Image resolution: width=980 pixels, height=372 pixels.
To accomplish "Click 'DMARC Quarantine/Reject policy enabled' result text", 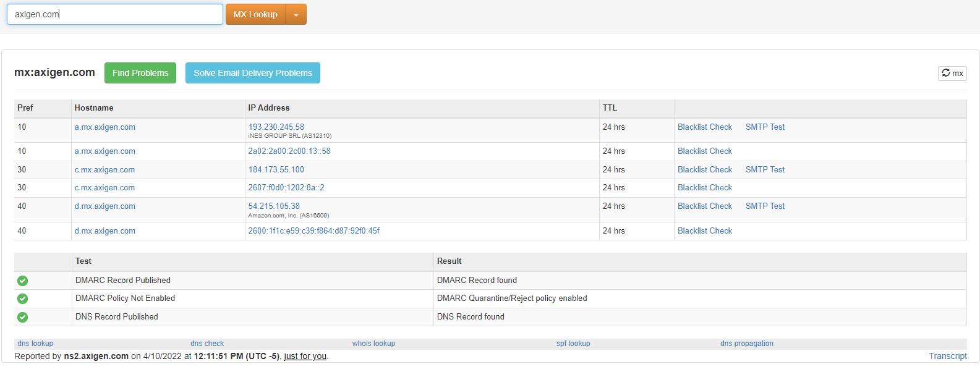I will pos(512,298).
